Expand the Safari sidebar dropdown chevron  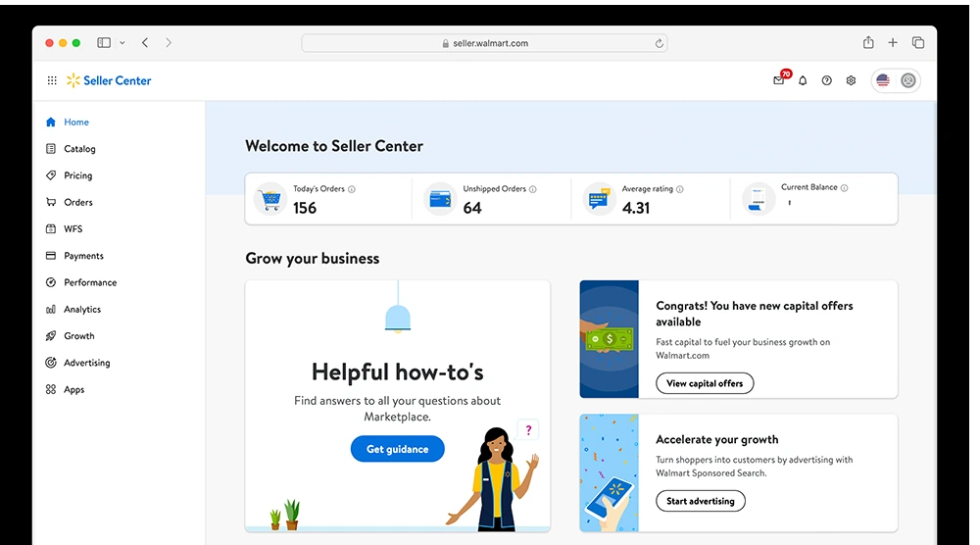pos(122,42)
